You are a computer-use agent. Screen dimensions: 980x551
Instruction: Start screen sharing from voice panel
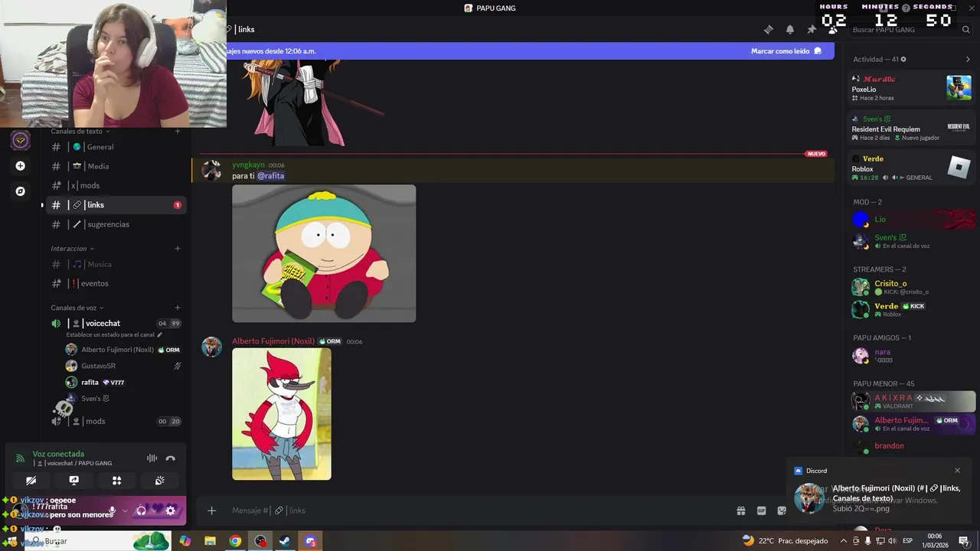click(73, 481)
